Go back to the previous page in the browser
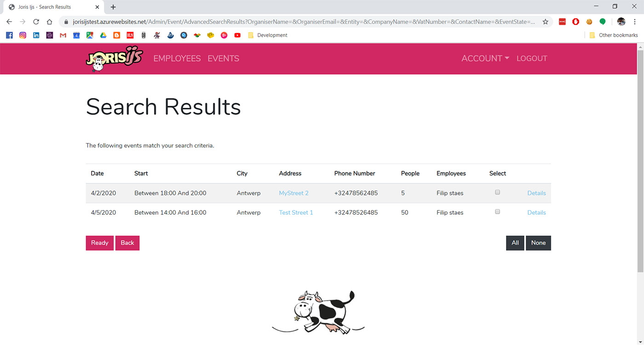644x345 pixels. (9, 22)
